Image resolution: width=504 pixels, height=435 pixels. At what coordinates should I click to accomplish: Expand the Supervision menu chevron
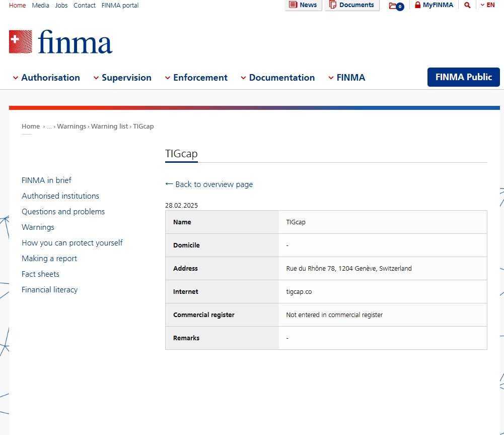pos(96,78)
